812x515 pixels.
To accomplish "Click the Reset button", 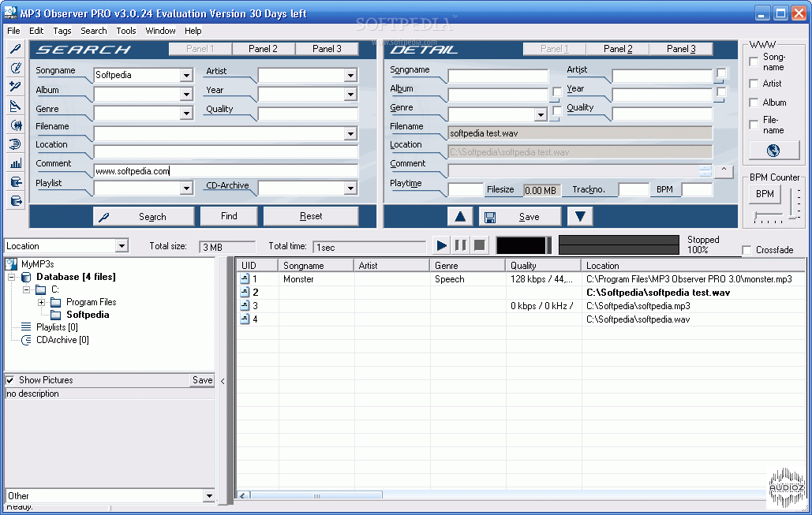I will coord(311,216).
